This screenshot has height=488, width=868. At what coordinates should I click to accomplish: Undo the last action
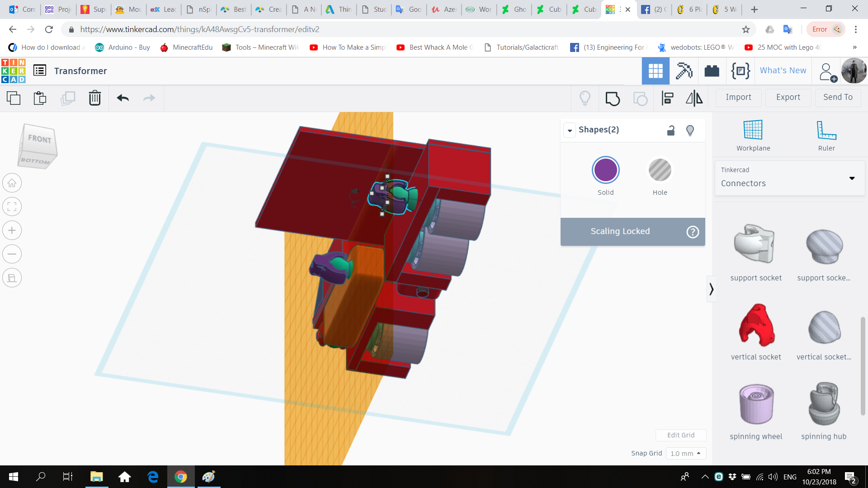coord(122,98)
